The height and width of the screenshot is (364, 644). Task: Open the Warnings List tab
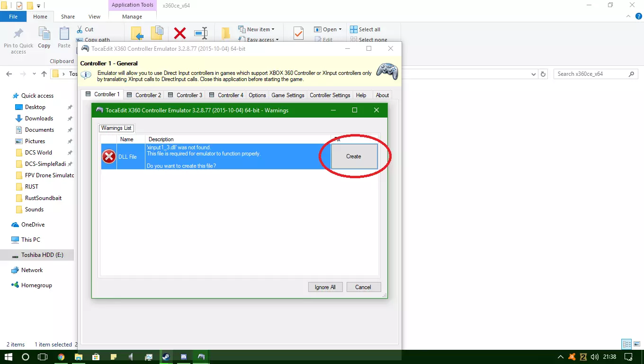pos(116,128)
